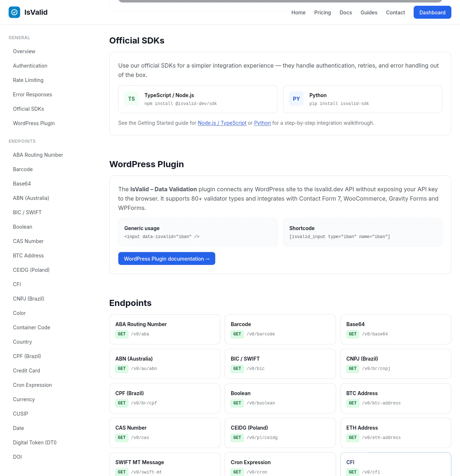Open the Home navigation item
Viewport: 460px width, 476px height.
coord(298,13)
